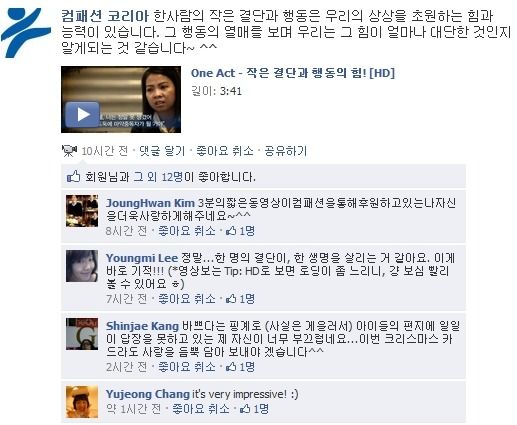Click the Compassion Korea blue logo avatar
The width and height of the screenshot is (517, 425).
26,32
